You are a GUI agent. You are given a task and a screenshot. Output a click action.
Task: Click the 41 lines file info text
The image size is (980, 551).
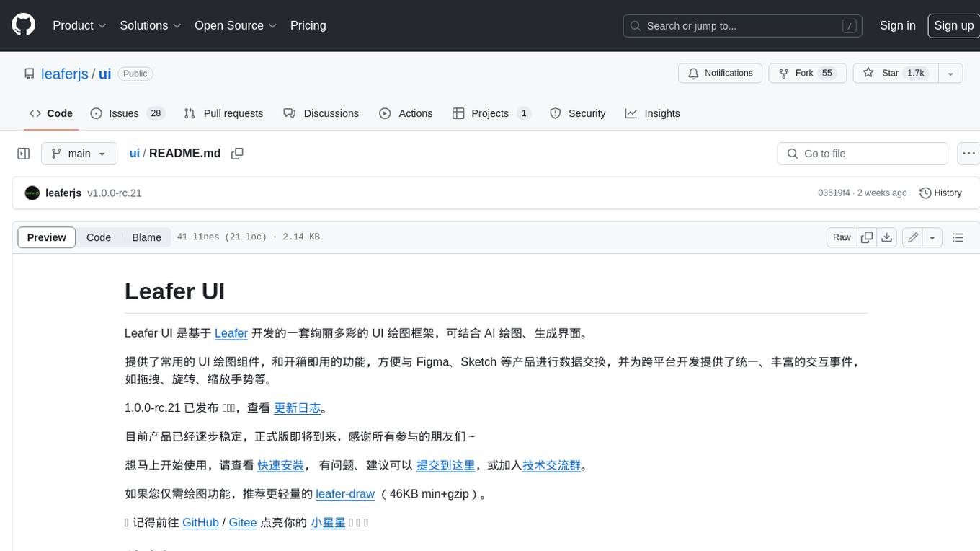click(x=248, y=237)
